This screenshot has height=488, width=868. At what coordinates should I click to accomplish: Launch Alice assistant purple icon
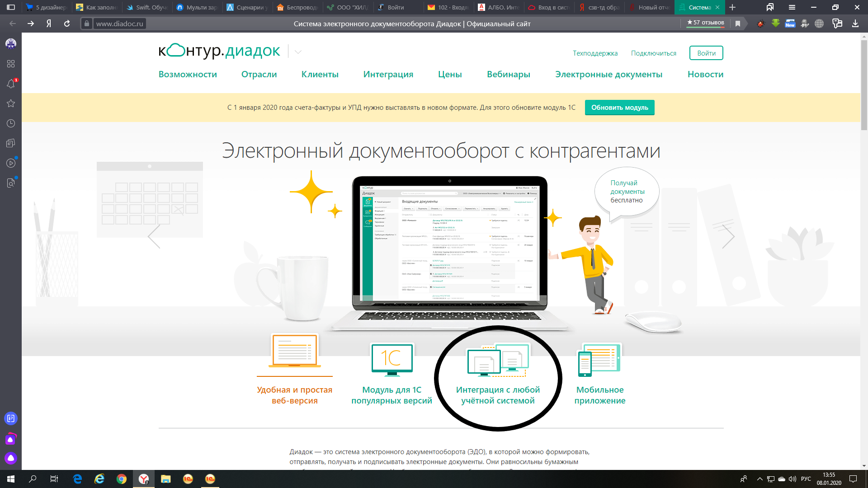(x=11, y=458)
